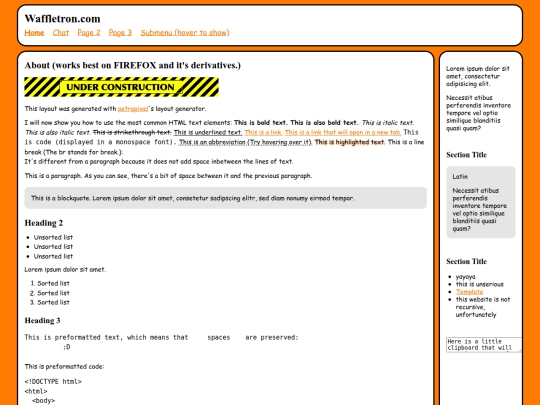The width and height of the screenshot is (540, 405).
Task: Click the About heading on the page
Action: pyautogui.click(x=133, y=65)
